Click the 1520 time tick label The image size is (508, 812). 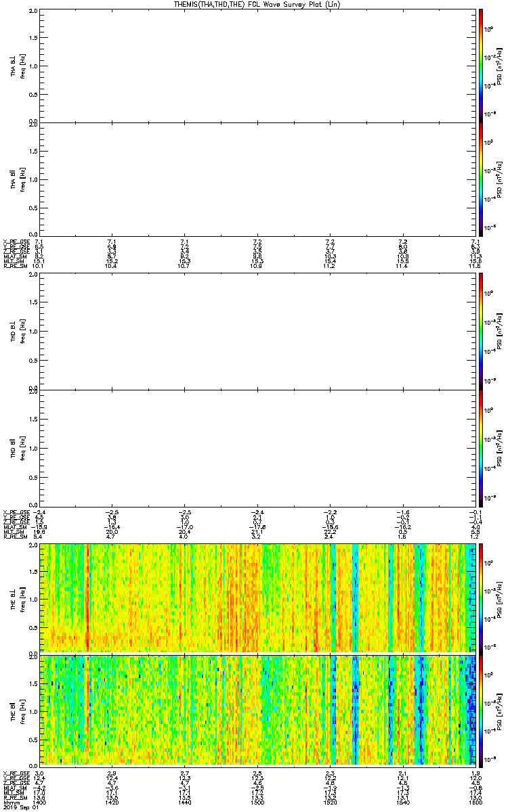click(331, 802)
